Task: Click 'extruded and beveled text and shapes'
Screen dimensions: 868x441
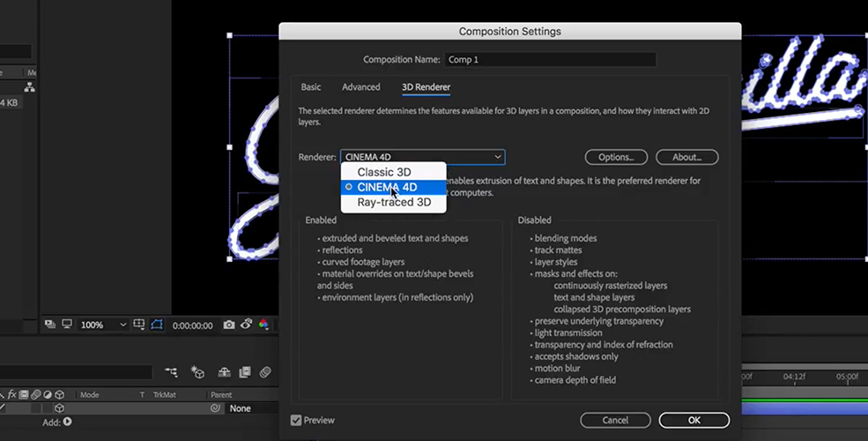Action: (396, 238)
